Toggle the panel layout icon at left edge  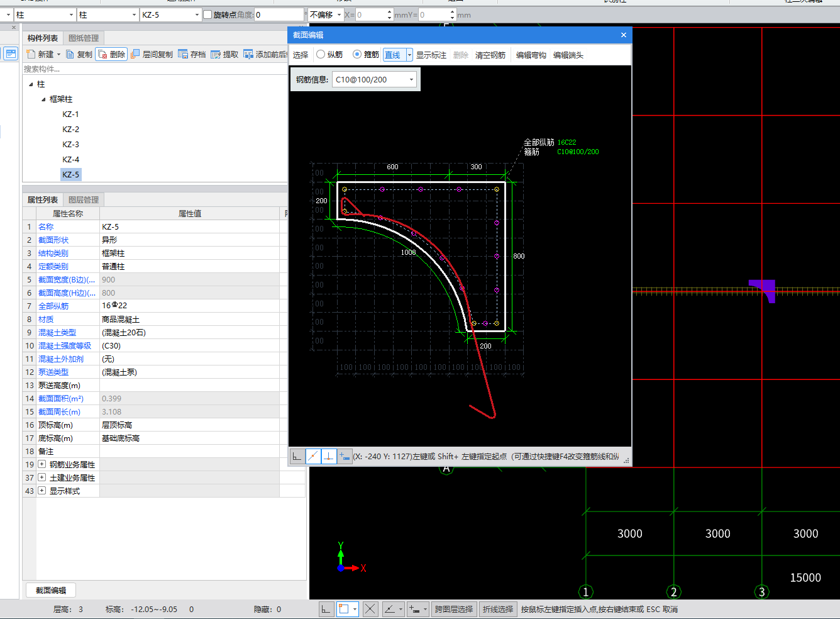(x=11, y=54)
